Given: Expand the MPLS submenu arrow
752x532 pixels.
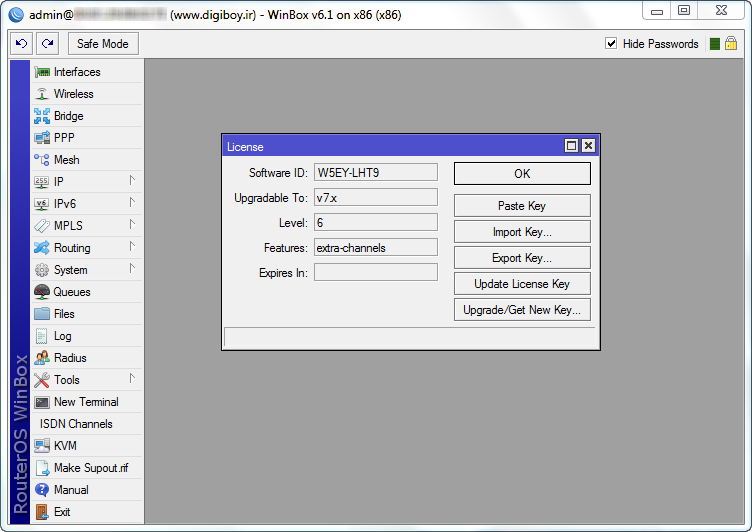Looking at the screenshot, I should click(132, 225).
